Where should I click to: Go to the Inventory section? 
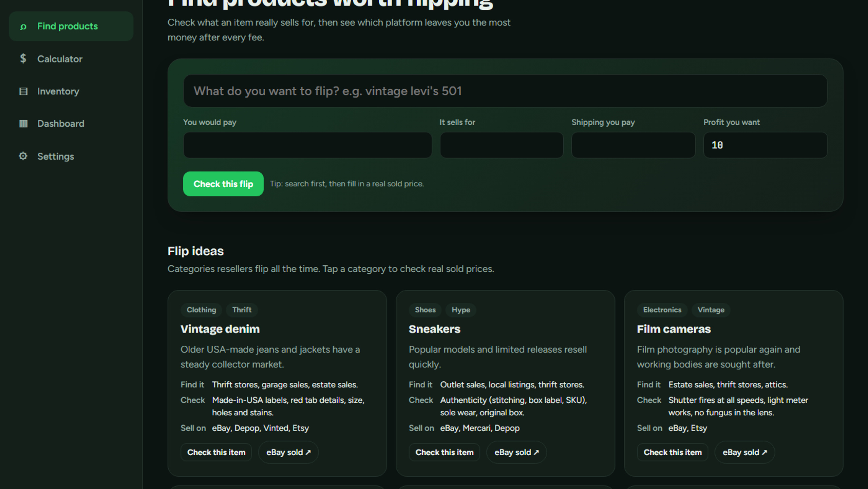click(x=71, y=91)
